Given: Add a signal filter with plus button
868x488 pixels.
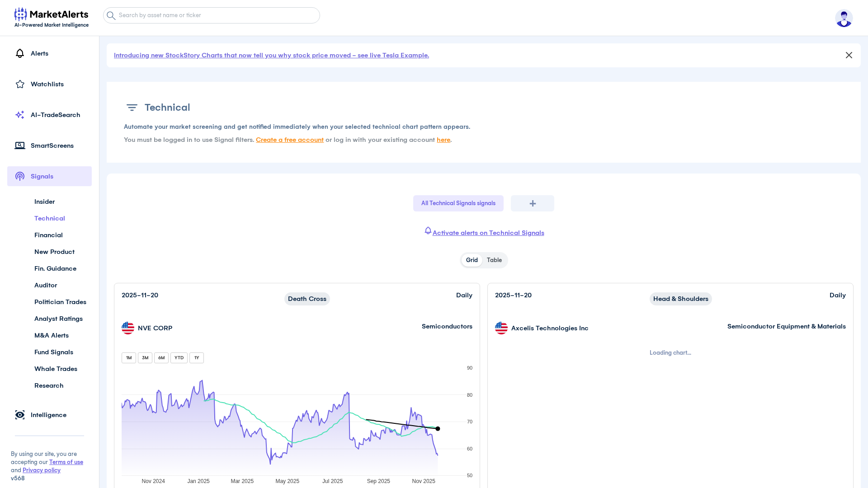Looking at the screenshot, I should (532, 203).
